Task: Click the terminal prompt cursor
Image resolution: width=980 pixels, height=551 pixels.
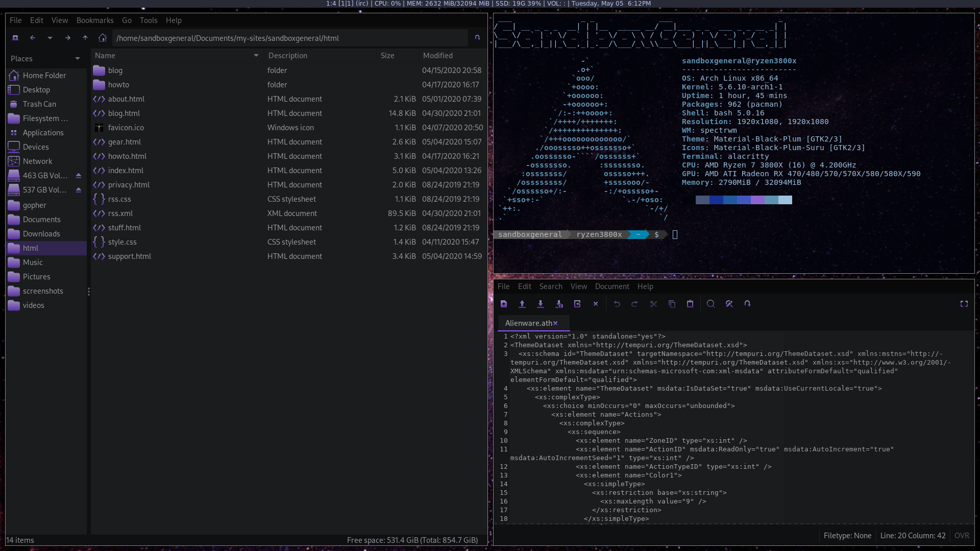Action: (x=675, y=234)
